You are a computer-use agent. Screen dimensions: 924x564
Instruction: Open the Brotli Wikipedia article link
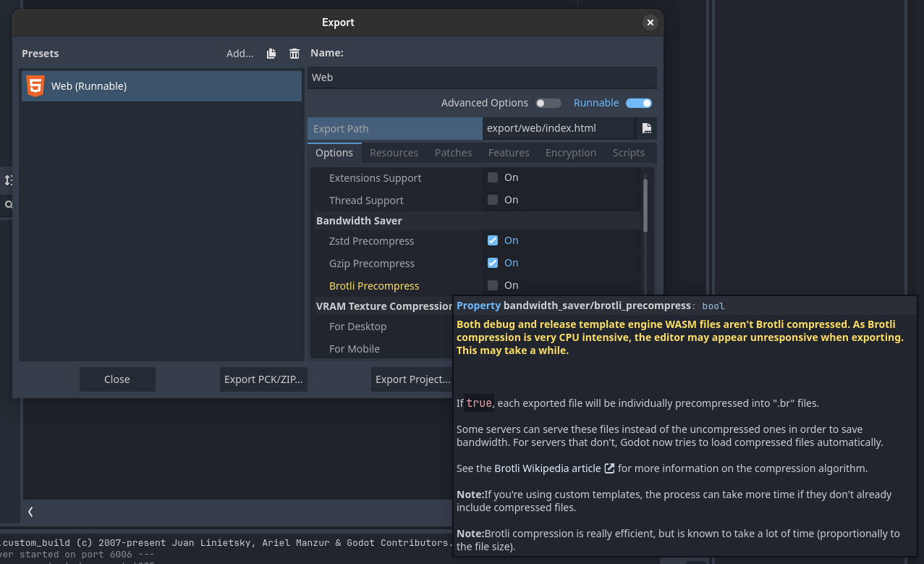click(548, 468)
